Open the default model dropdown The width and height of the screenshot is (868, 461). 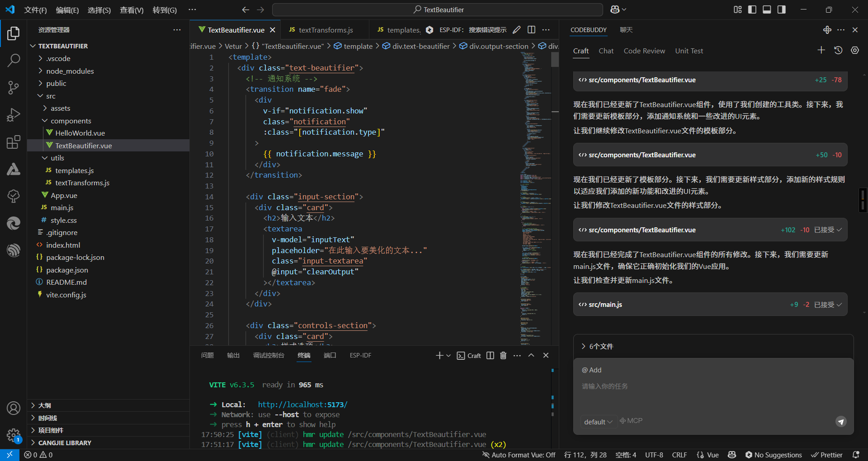(598, 422)
